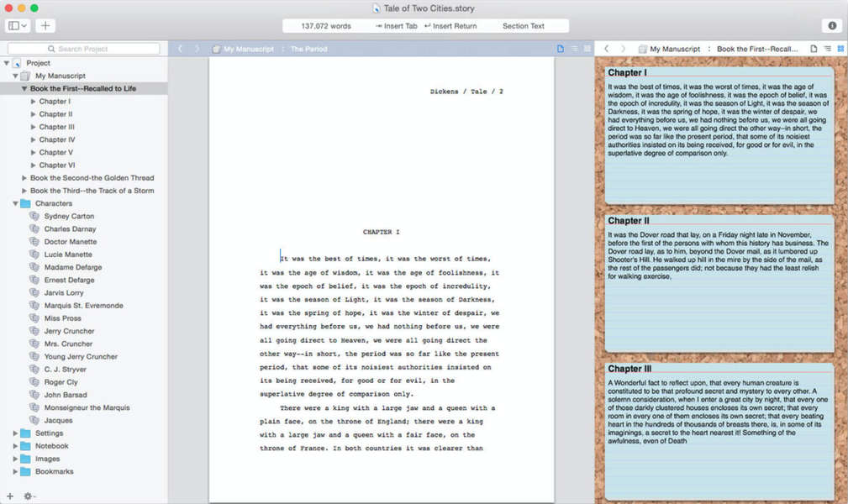
Task: Select the Chapter I index card
Action: coord(719,135)
